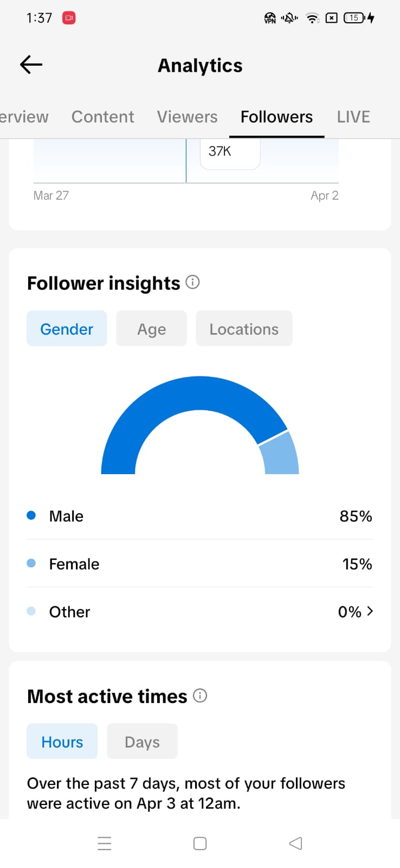
Task: Select the Gender insights filter
Action: click(x=67, y=329)
